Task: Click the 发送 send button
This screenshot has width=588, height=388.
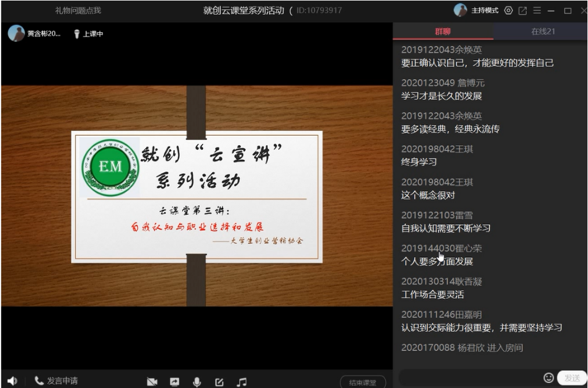Action: click(x=571, y=377)
